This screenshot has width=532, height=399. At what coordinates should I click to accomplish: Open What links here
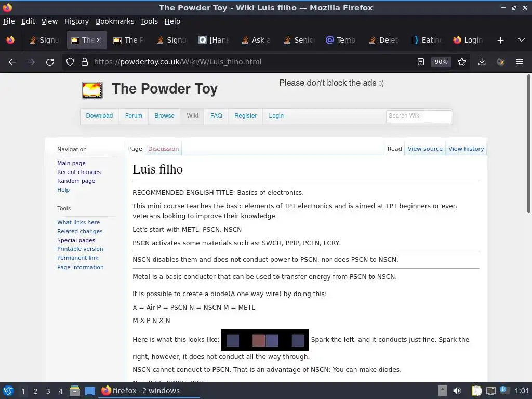[78, 222]
